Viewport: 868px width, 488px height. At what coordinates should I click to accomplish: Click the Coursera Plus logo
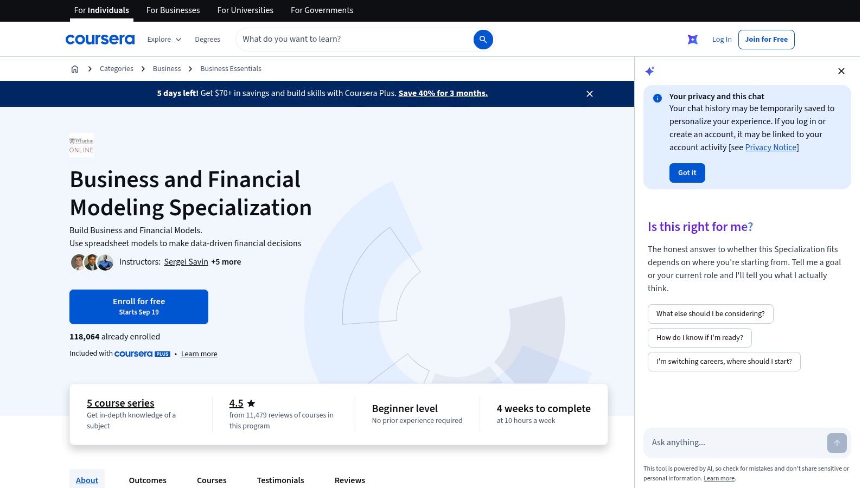coord(142,354)
